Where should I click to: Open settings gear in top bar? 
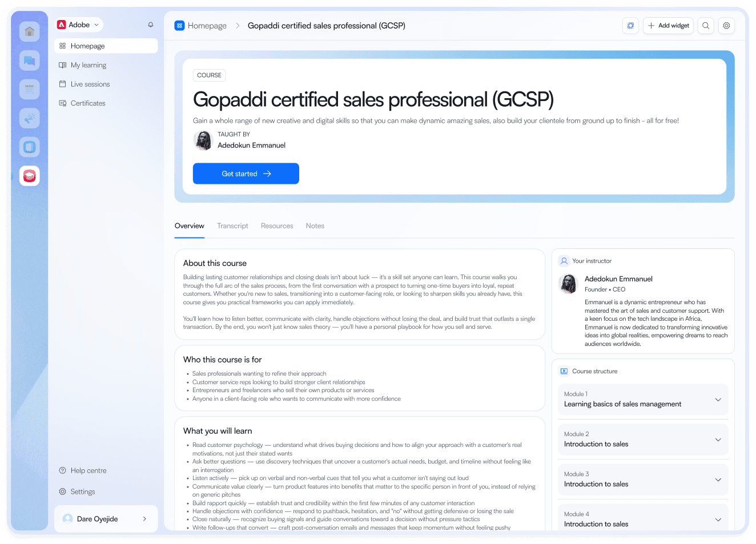[726, 26]
